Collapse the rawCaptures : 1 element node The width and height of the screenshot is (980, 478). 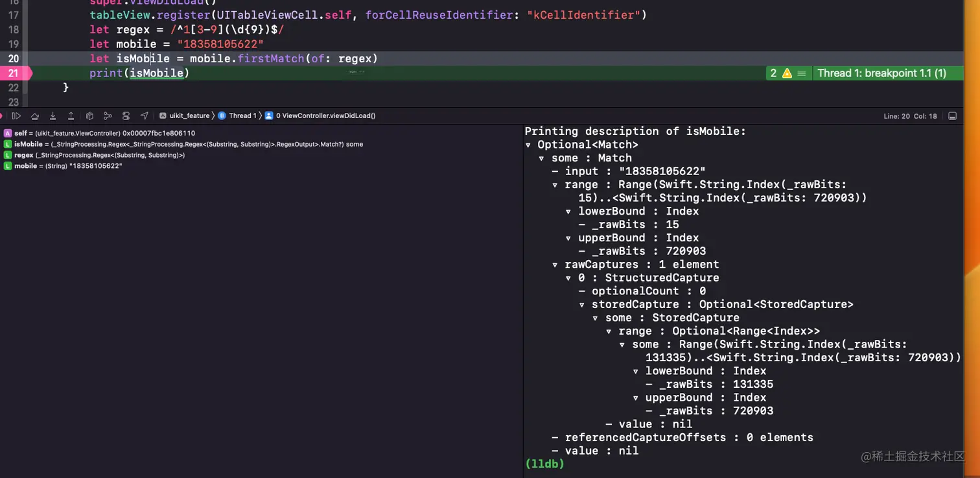pos(555,265)
